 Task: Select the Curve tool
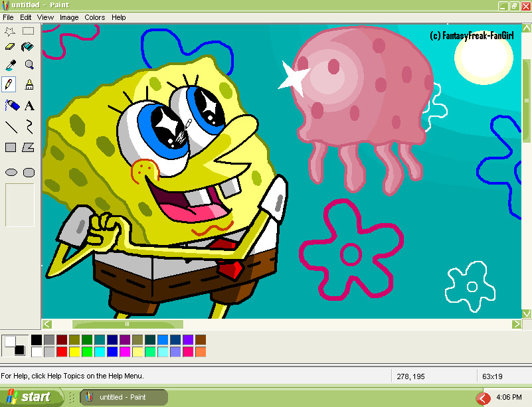tap(29, 126)
